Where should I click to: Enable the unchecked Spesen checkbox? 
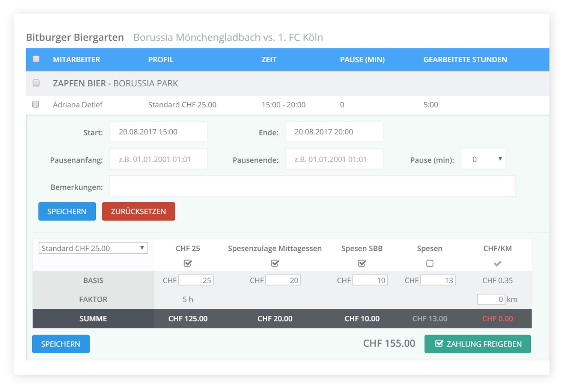click(430, 263)
